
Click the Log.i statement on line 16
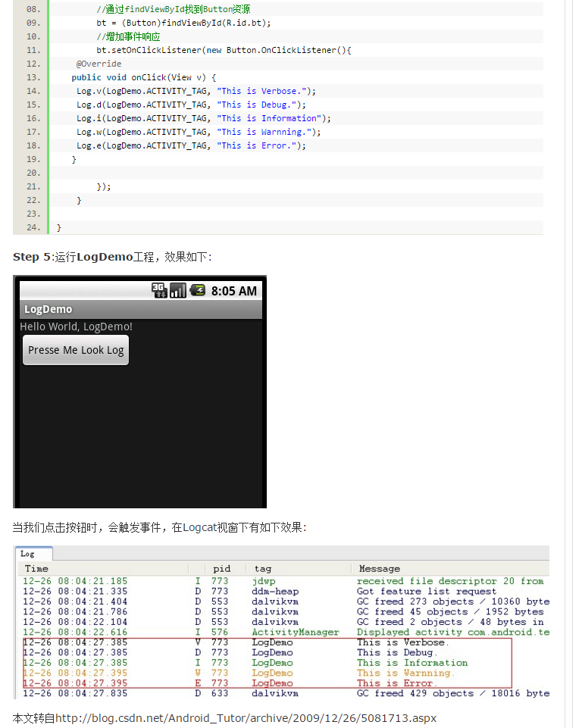coord(203,118)
